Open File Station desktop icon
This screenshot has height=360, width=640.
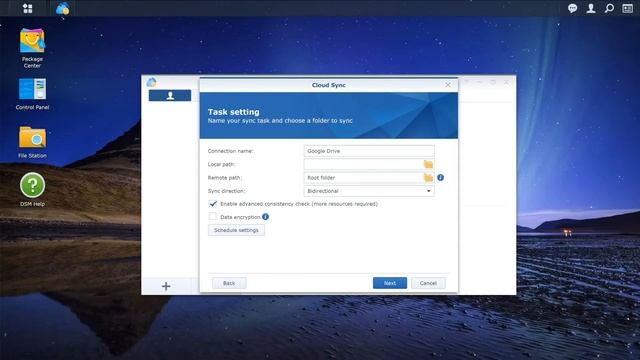32,142
